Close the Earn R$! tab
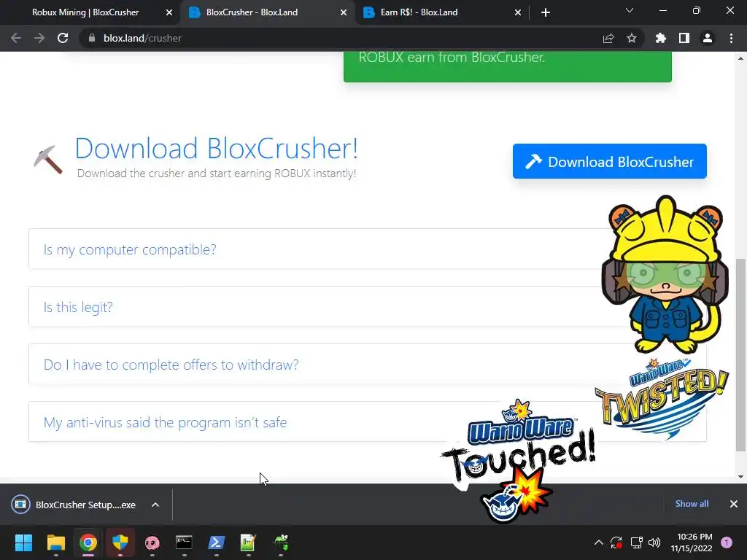747x560 pixels. point(518,12)
